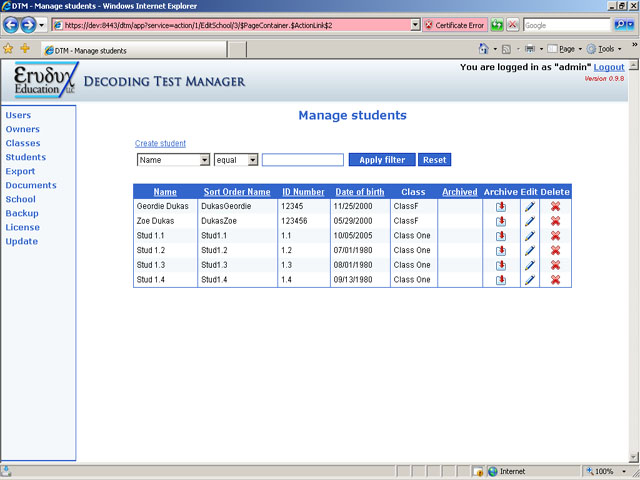Image resolution: width=640 pixels, height=480 pixels.
Task: Sort table by Name column
Action: [165, 192]
